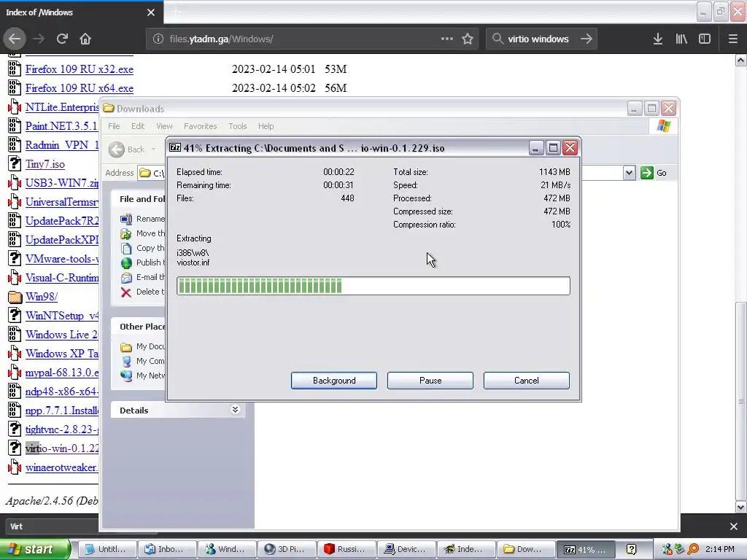This screenshot has height=560, width=747.
Task: Open View menu in Downloads window
Action: click(x=164, y=126)
